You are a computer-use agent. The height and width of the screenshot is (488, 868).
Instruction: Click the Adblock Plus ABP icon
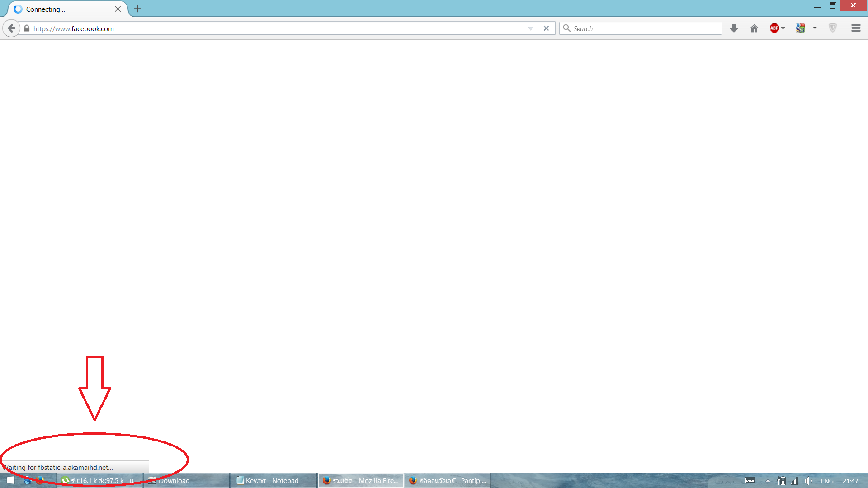coord(774,28)
